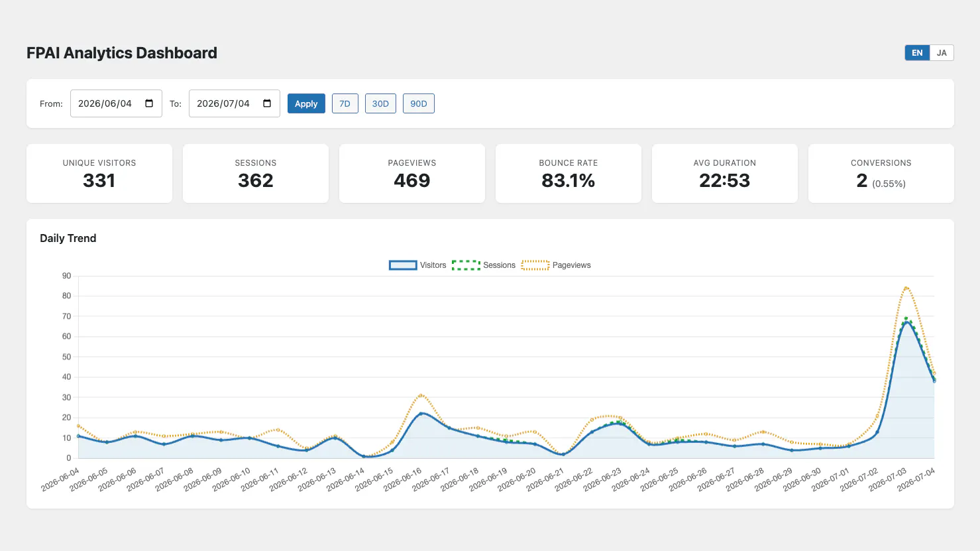Select the 30D range preset
980x551 pixels.
[380, 103]
